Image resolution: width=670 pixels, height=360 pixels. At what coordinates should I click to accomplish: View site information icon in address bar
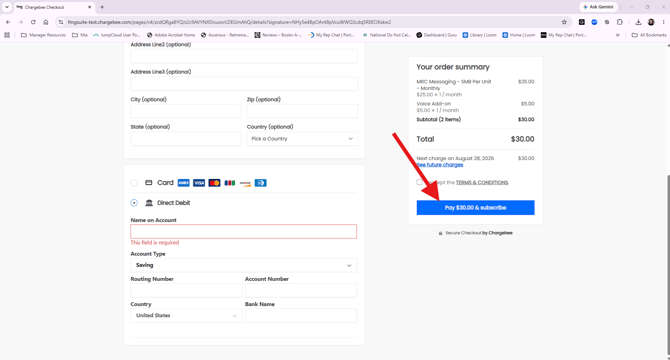point(61,22)
